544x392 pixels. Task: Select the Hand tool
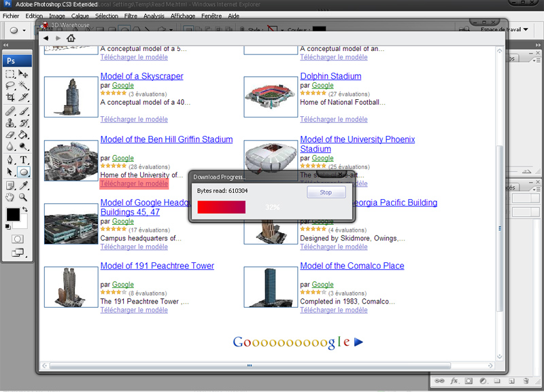10,197
